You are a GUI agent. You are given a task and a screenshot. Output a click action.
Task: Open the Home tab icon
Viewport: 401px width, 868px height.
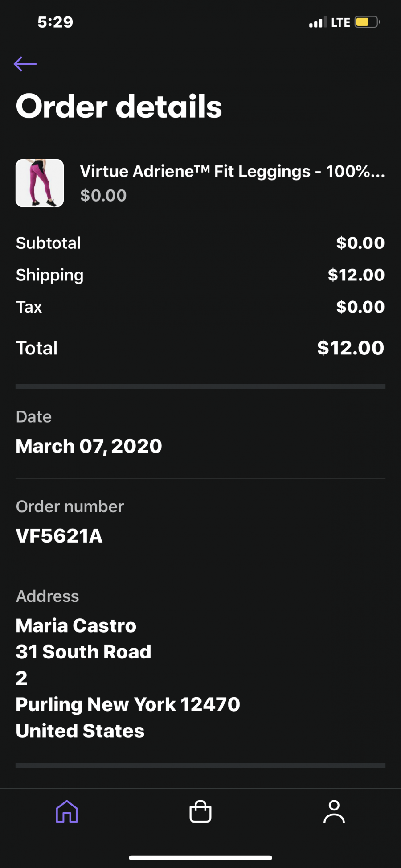click(67, 811)
